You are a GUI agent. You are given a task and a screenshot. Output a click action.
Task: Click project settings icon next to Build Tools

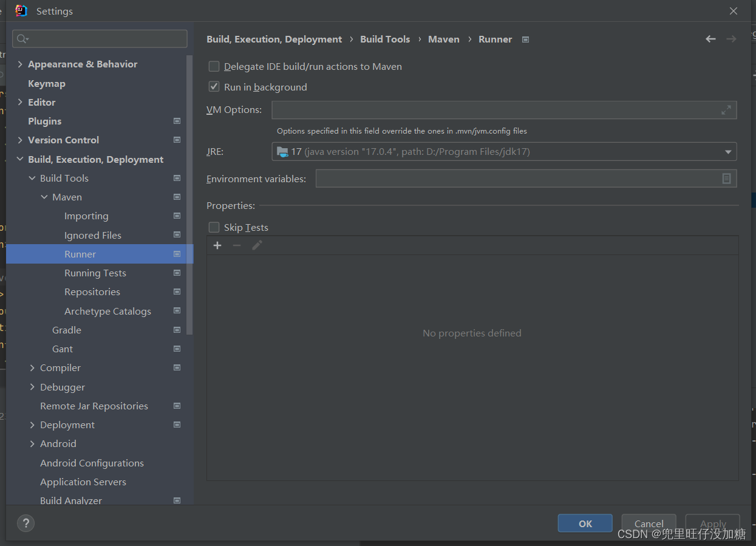[x=177, y=178]
